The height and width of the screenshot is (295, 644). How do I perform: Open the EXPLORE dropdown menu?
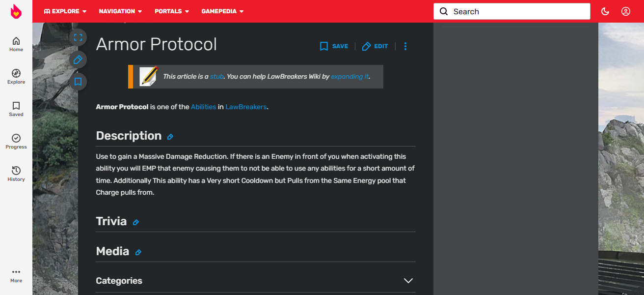65,11
